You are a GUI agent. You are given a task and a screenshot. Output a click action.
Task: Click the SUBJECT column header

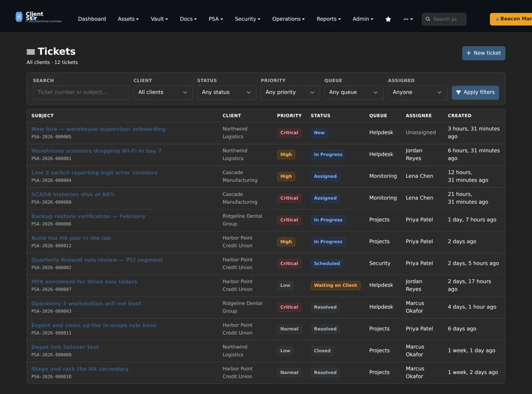pos(42,116)
